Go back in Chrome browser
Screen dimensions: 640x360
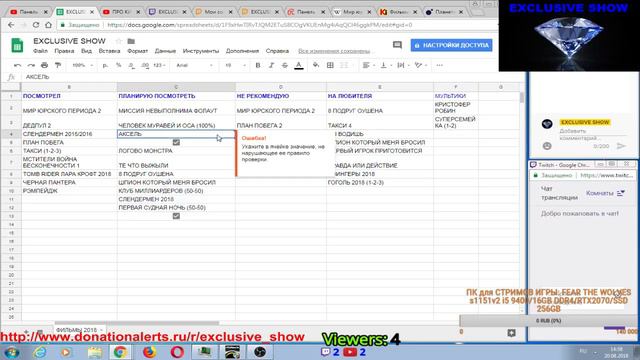(x=11, y=25)
